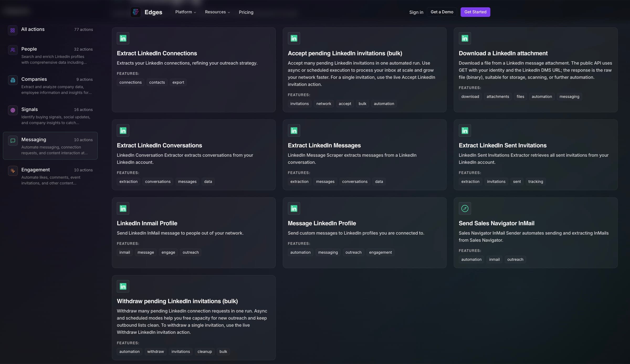This screenshot has width=630, height=364.
Task: Click the purple Get Started button
Action: click(x=475, y=12)
